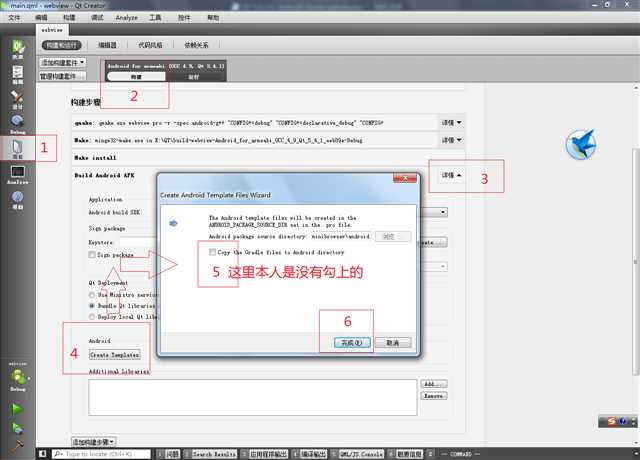Click the wizard blue arrow step icon
Viewport: 640px width, 460px height.
coord(173,223)
